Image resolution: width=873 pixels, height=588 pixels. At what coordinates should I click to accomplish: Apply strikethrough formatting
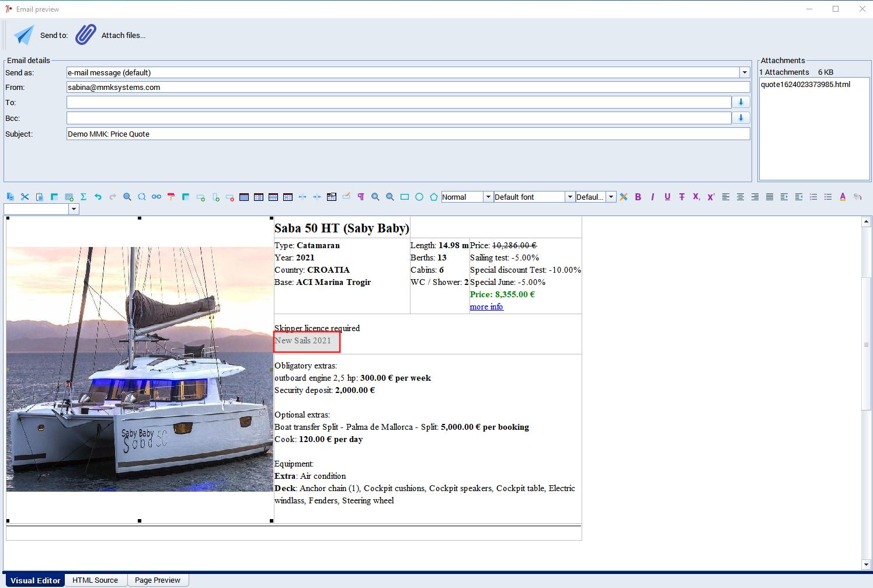coord(681,197)
